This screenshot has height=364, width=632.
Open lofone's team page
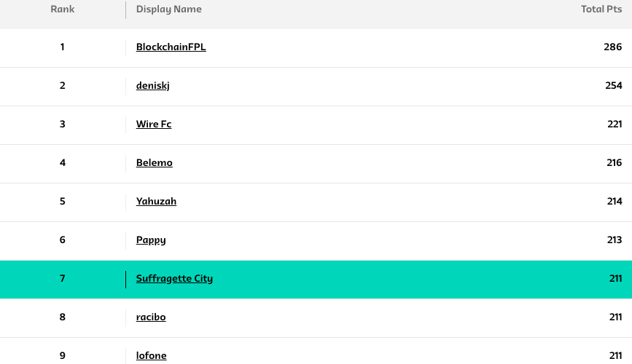click(x=151, y=355)
